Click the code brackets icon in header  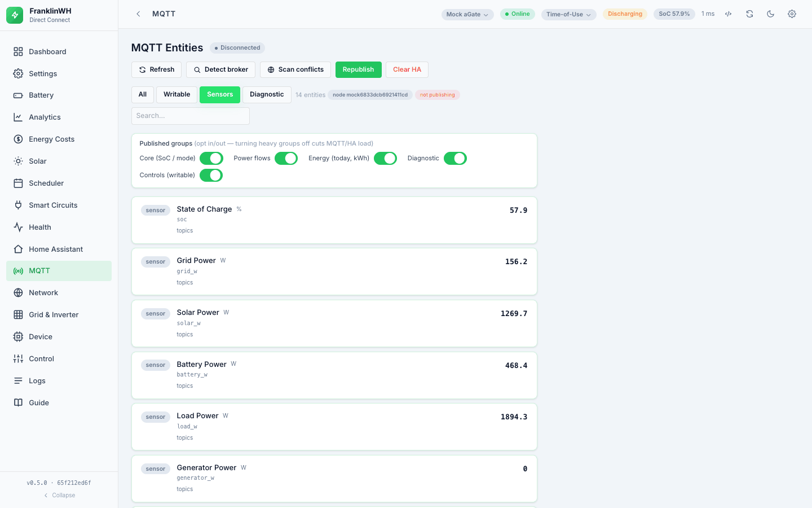point(729,14)
